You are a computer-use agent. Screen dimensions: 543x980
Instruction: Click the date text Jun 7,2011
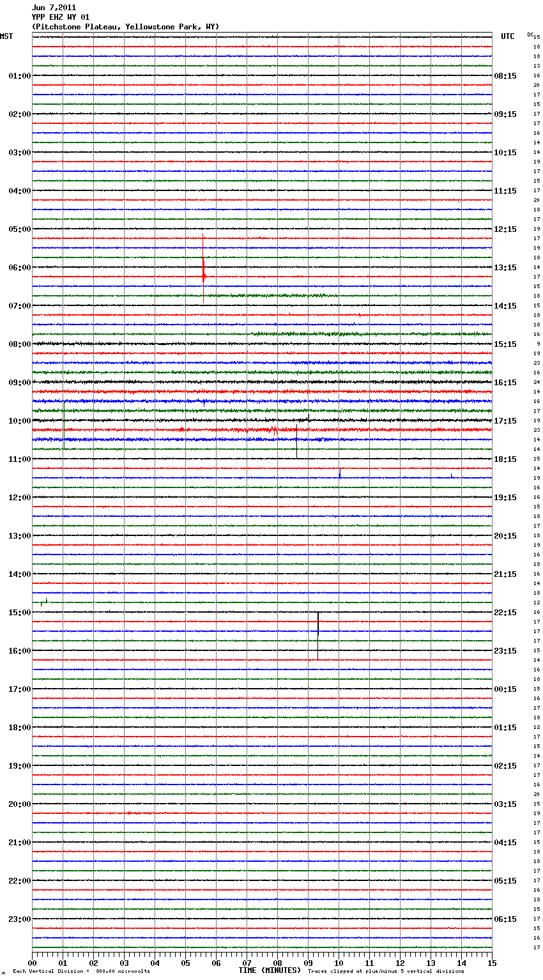54,8
